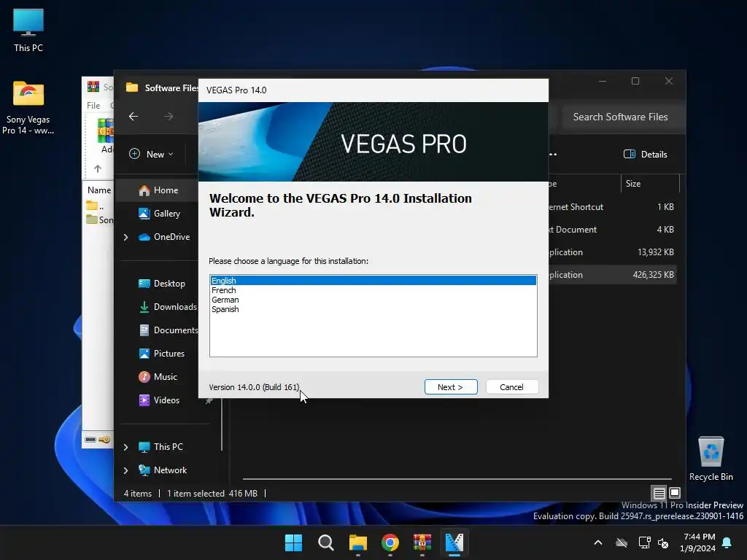The image size is (747, 560).
Task: Click the Add button in WinRAR toolbar
Action: [x=105, y=136]
